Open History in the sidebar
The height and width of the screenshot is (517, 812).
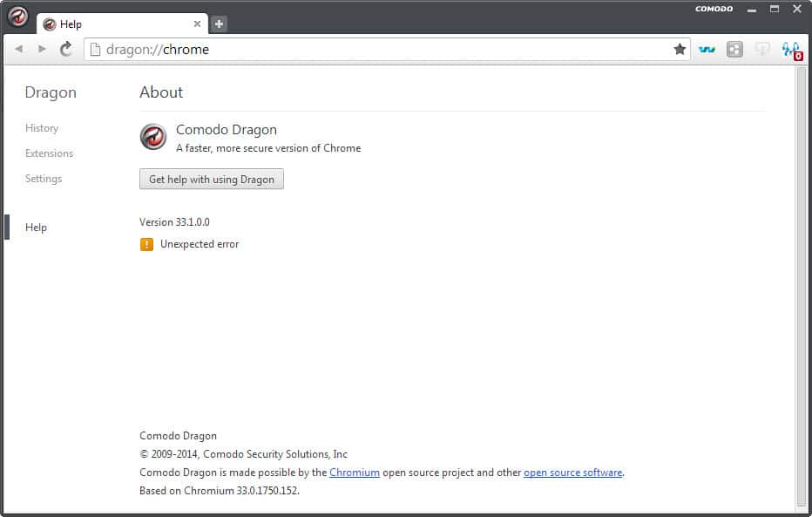[42, 128]
